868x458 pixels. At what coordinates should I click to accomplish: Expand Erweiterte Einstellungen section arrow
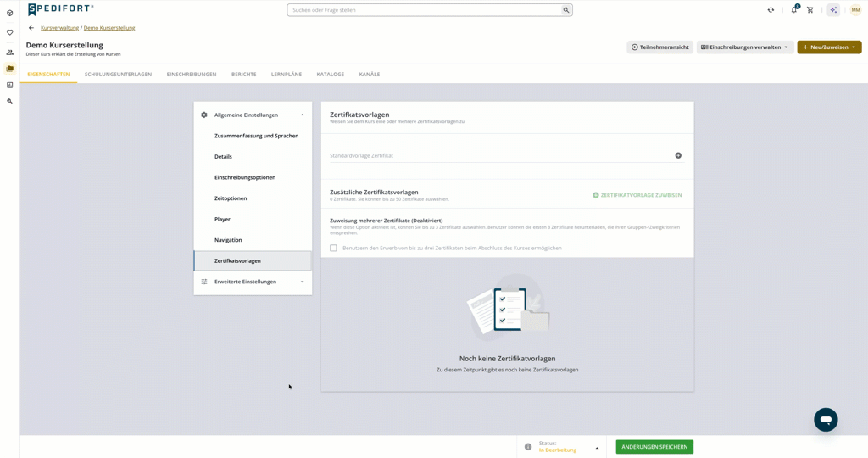click(x=303, y=282)
